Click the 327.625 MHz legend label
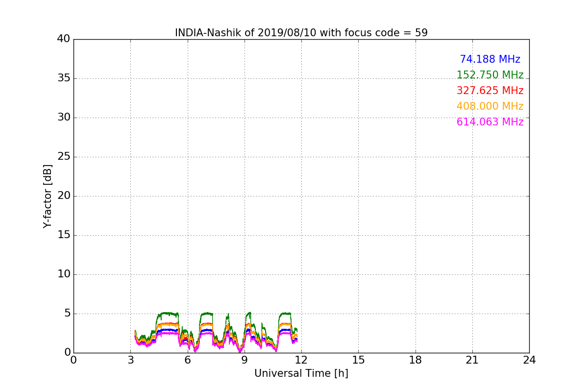 (x=490, y=91)
